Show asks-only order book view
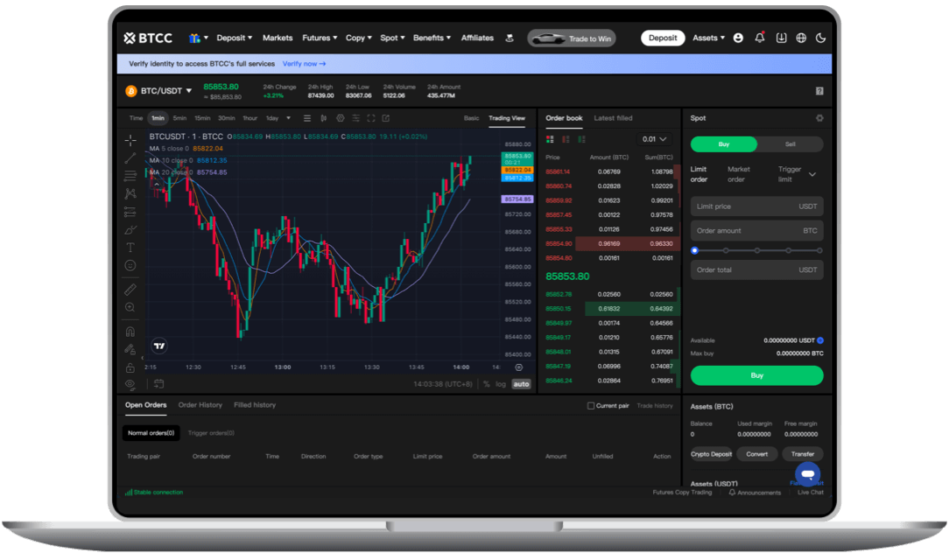The image size is (949, 560). click(566, 140)
